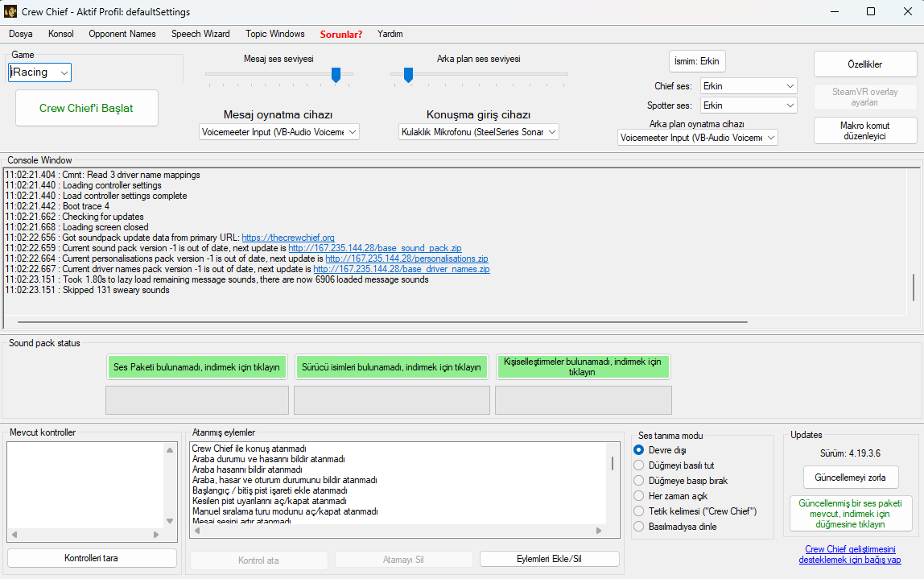Select the Düğmeyi basılı tut option
The width and height of the screenshot is (924, 579).
click(639, 465)
